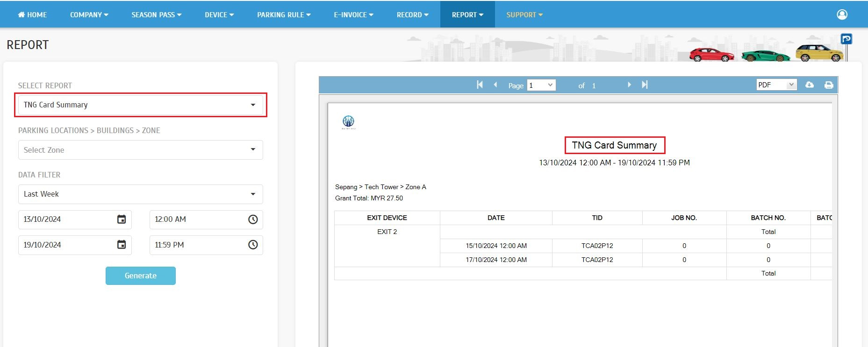Click the Grant Total MYR 27.50 text
Image resolution: width=868 pixels, height=347 pixels.
(x=369, y=198)
